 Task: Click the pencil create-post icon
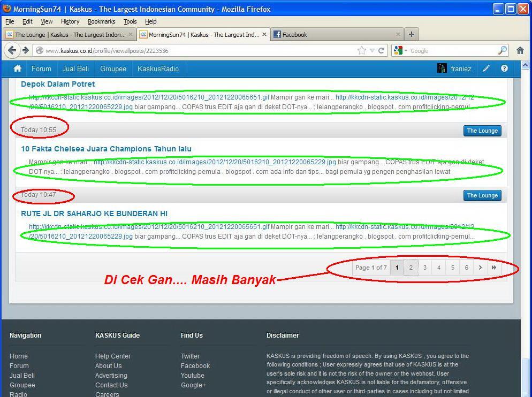(486, 68)
